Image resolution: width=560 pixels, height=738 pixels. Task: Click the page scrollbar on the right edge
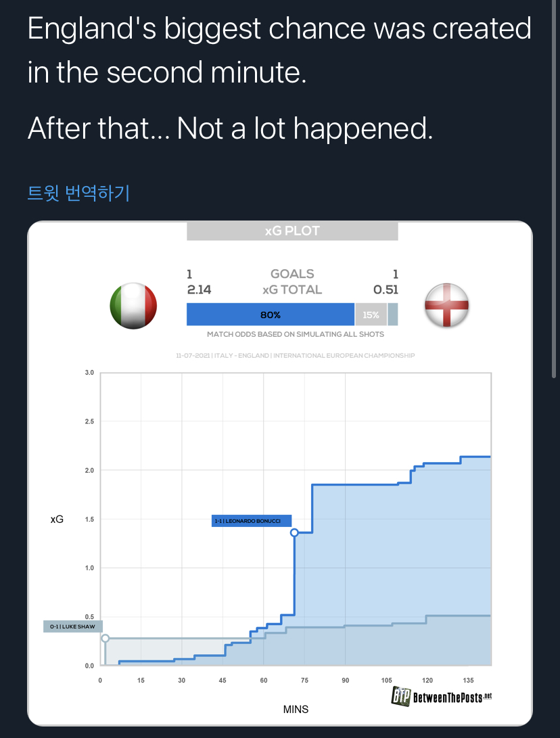coord(555,189)
